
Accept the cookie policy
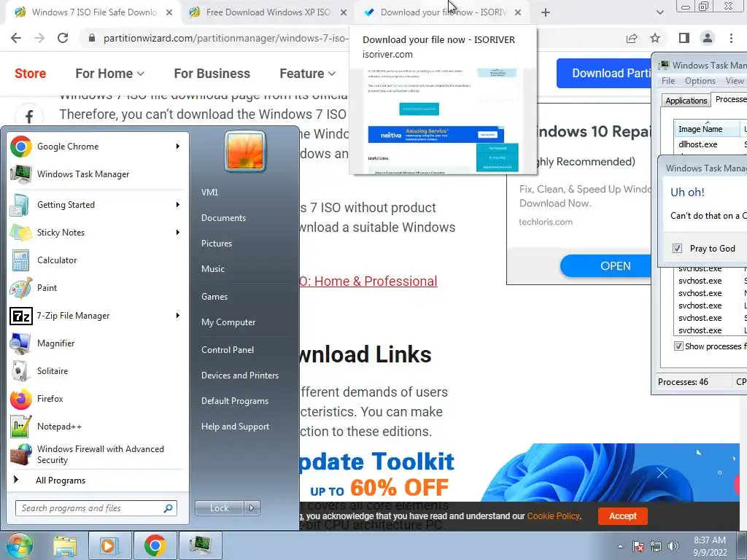click(x=623, y=516)
